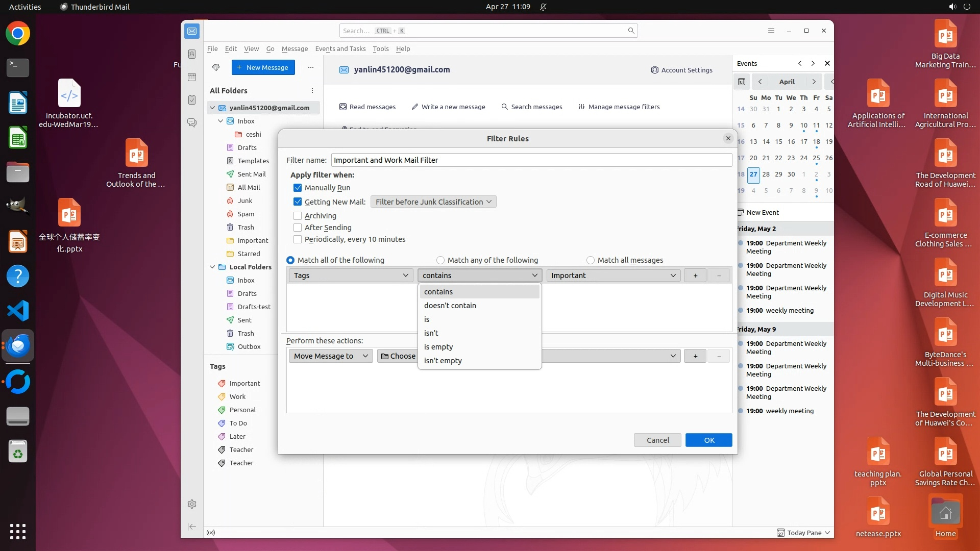Launch Visual Studio Code from dock
Image resolution: width=980 pixels, height=551 pixels.
(18, 311)
